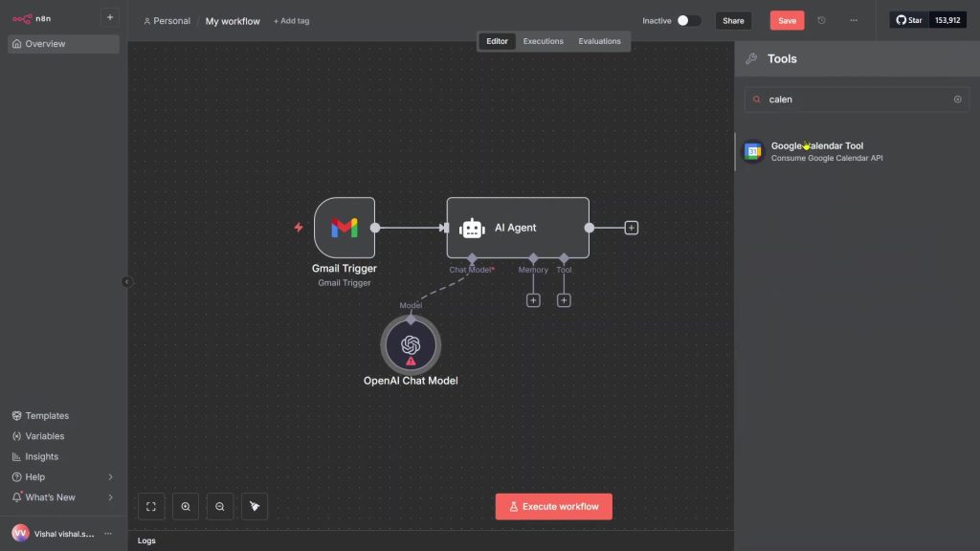Fit workflow to view icon
Image resolution: width=980 pixels, height=551 pixels.
(x=151, y=507)
